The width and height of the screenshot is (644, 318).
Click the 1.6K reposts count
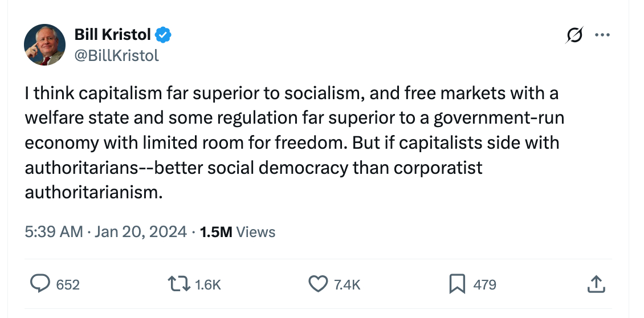pos(207,284)
